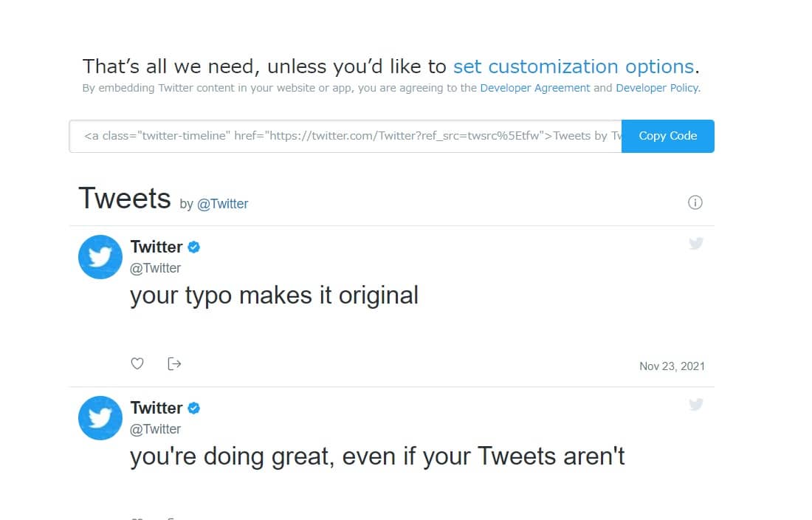This screenshot has height=520, width=812.
Task: Click the info icon beside Tweets header
Action: tap(695, 202)
